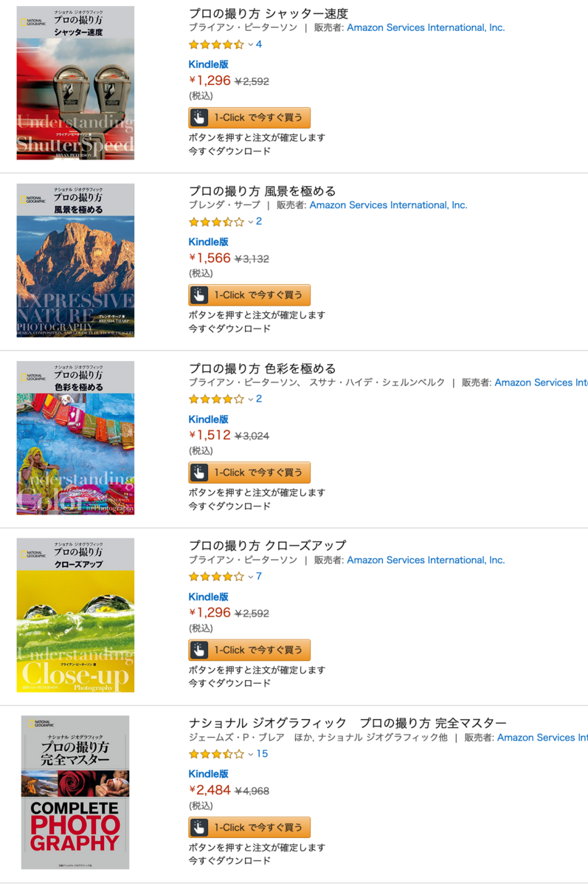Click star rating of 完全マスター book
This screenshot has width=588, height=886.
pyautogui.click(x=216, y=754)
